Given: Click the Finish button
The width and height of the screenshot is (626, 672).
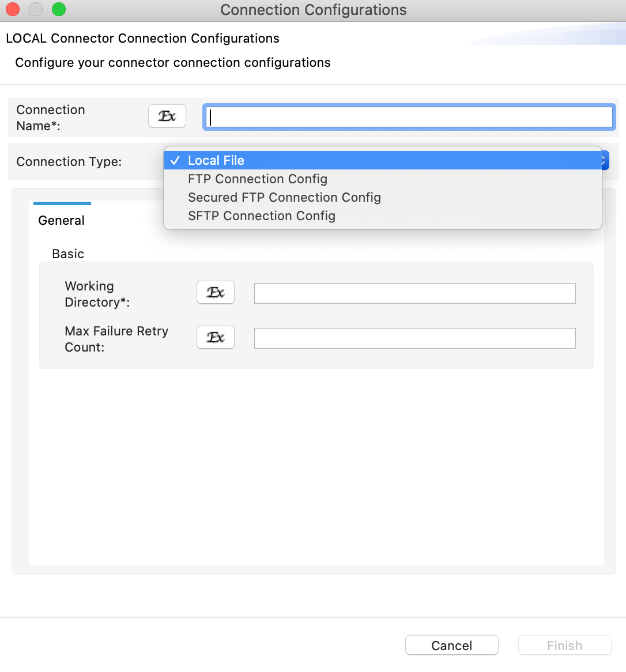Looking at the screenshot, I should [x=564, y=645].
